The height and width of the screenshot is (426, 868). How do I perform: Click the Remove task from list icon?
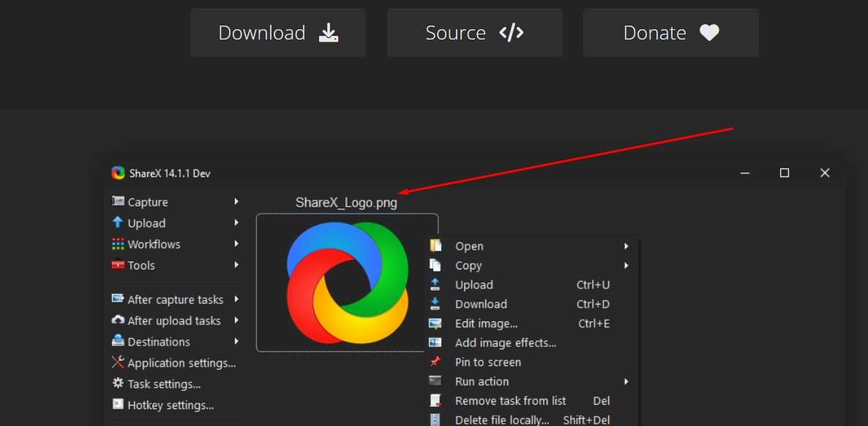[x=435, y=400]
